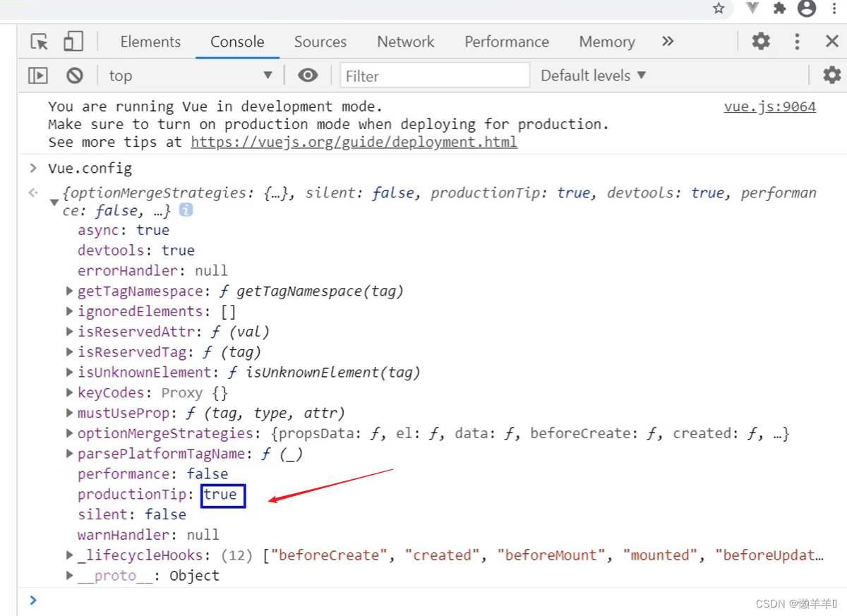The width and height of the screenshot is (847, 616).
Task: Click the browser extensions puzzle icon
Action: 779,8
